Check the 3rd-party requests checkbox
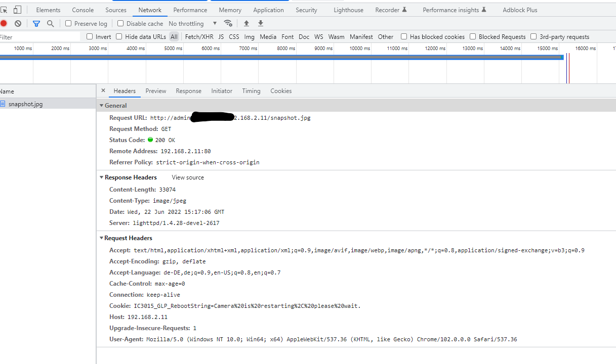 click(x=533, y=36)
